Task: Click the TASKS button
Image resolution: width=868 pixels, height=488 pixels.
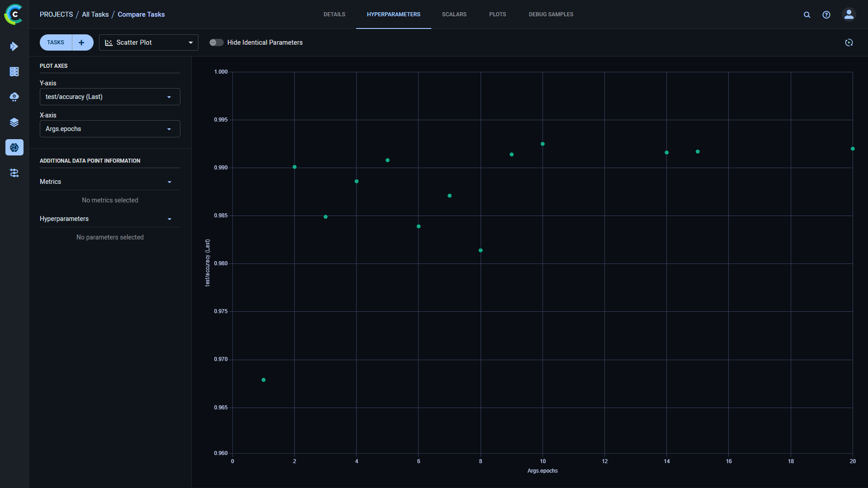Action: pyautogui.click(x=55, y=42)
